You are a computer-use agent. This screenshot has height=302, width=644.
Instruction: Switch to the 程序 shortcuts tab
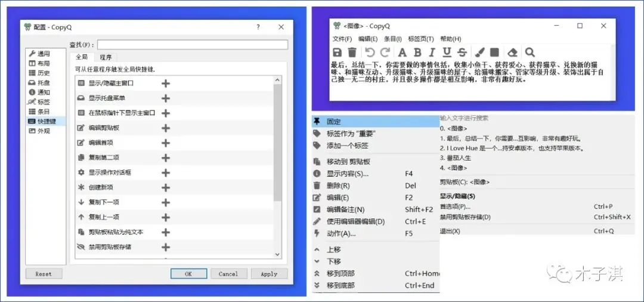(x=106, y=57)
